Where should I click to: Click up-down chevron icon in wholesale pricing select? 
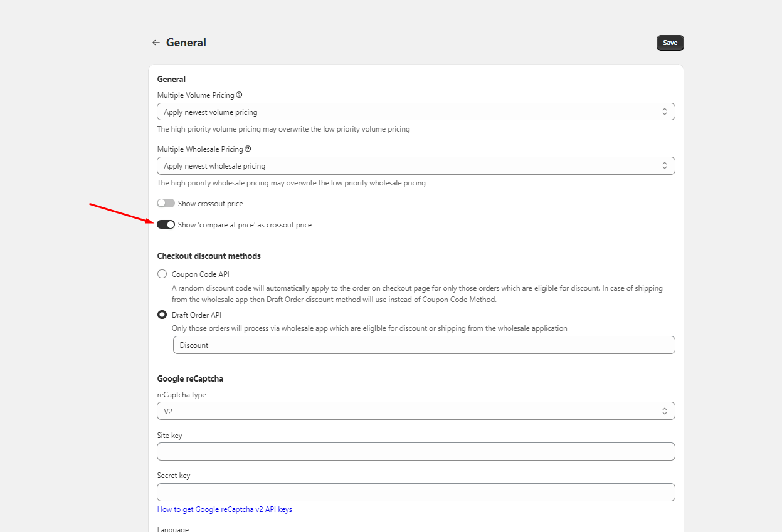click(665, 166)
